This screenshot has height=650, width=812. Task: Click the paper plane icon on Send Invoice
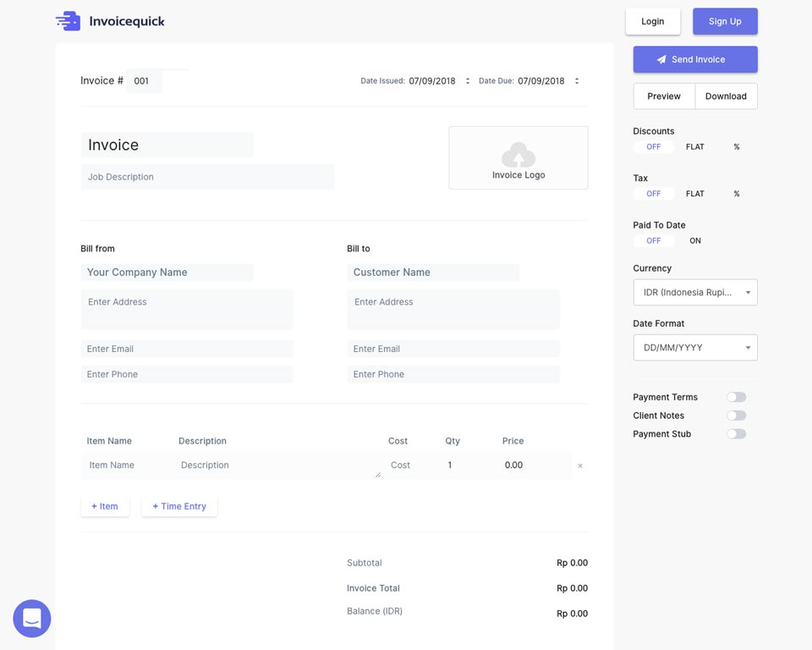click(x=661, y=59)
